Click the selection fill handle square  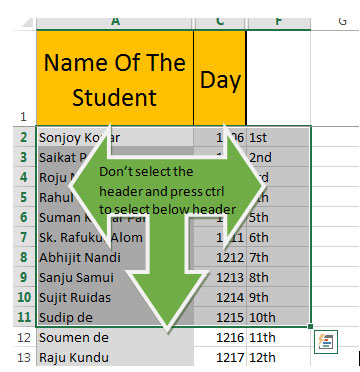coord(311,327)
